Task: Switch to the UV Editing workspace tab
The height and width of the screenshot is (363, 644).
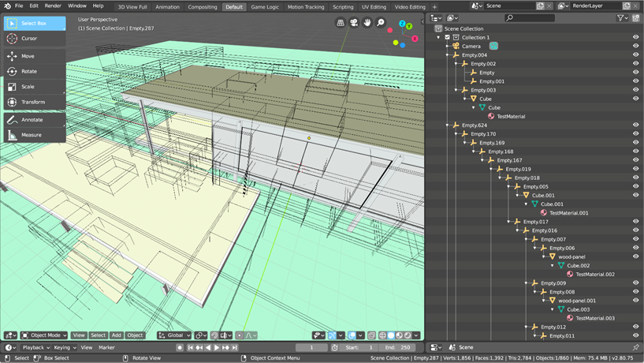Action: pyautogui.click(x=374, y=6)
